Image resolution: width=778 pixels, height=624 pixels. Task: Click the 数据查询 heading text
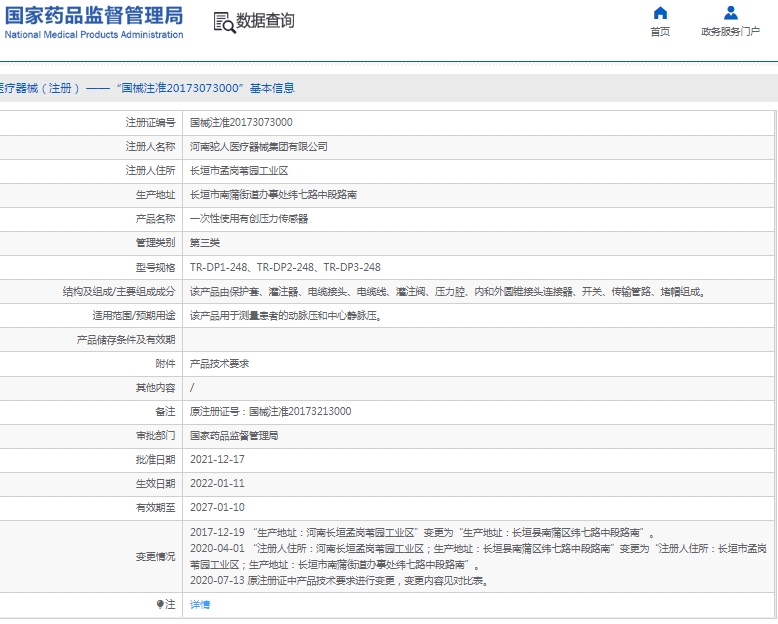click(265, 21)
